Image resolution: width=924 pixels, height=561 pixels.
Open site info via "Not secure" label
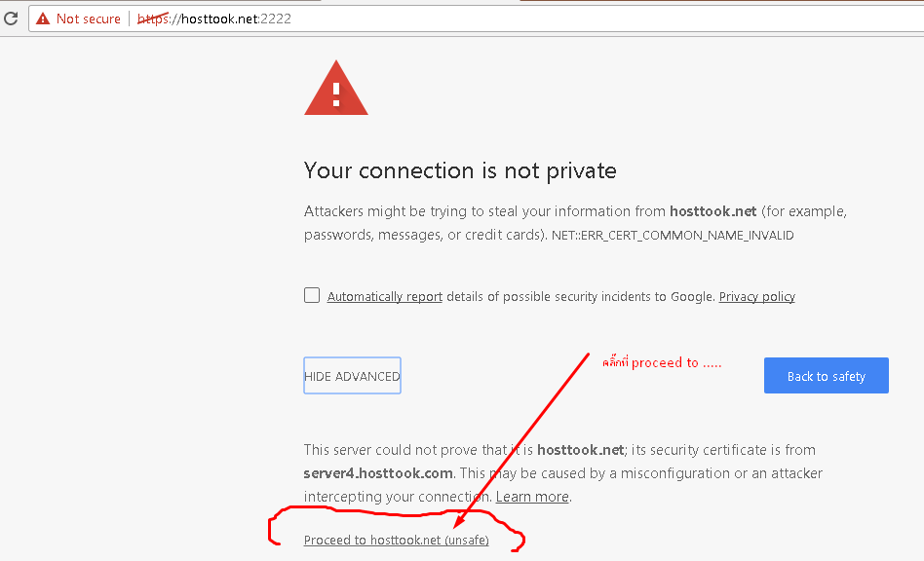(x=89, y=19)
